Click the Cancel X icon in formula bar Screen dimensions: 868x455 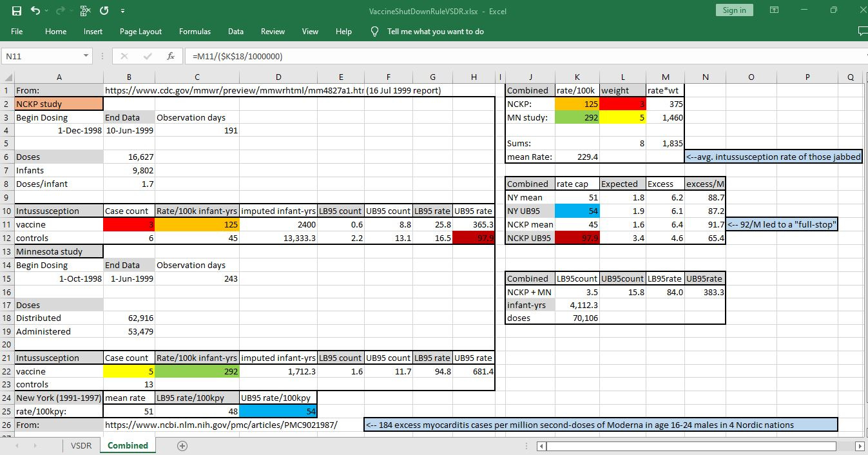point(124,56)
